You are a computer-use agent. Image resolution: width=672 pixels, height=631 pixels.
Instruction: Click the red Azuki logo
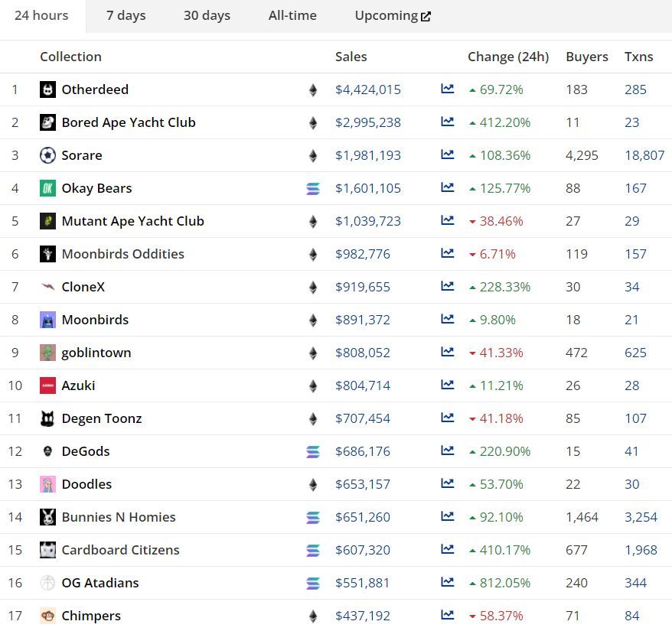[47, 385]
